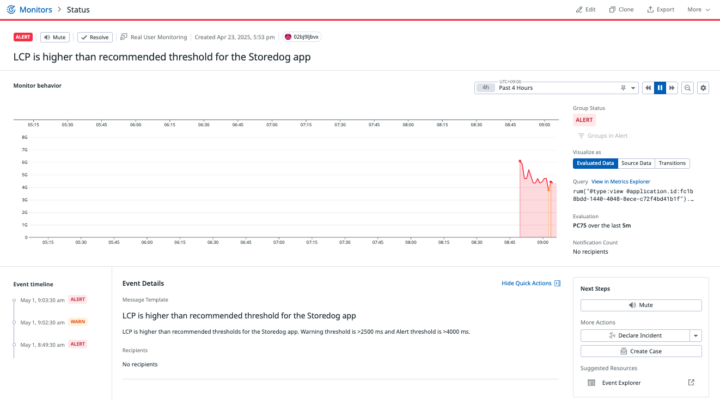Open View in Metrics Explorer link

point(620,182)
